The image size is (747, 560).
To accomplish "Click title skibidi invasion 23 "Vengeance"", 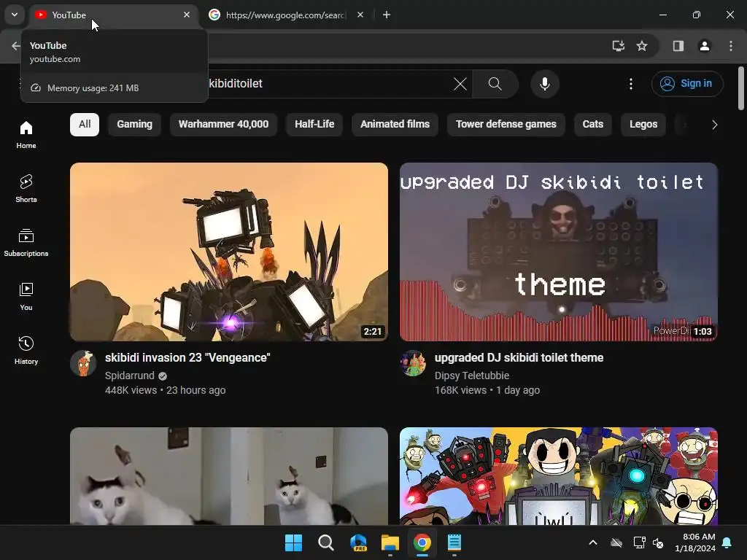I will [187, 357].
